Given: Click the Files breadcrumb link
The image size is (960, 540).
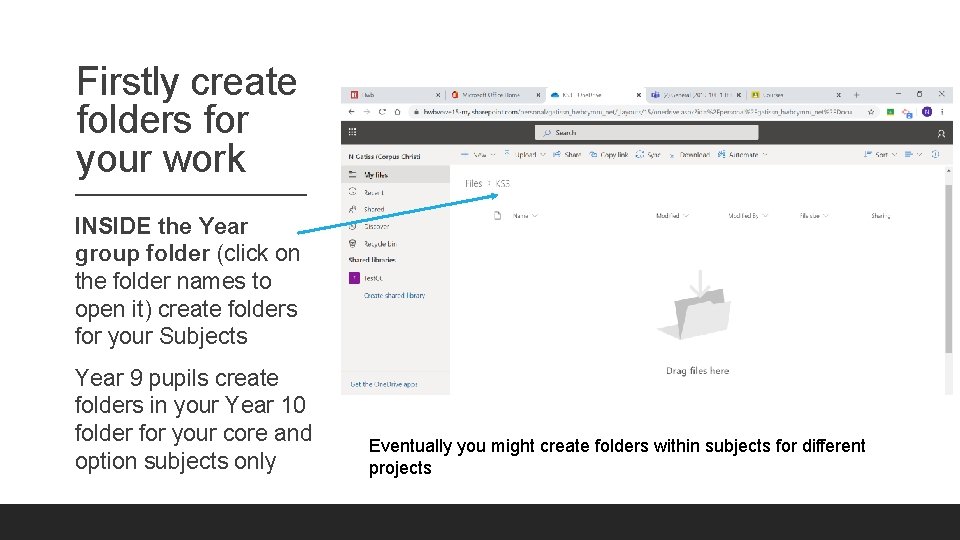Looking at the screenshot, I should click(473, 184).
